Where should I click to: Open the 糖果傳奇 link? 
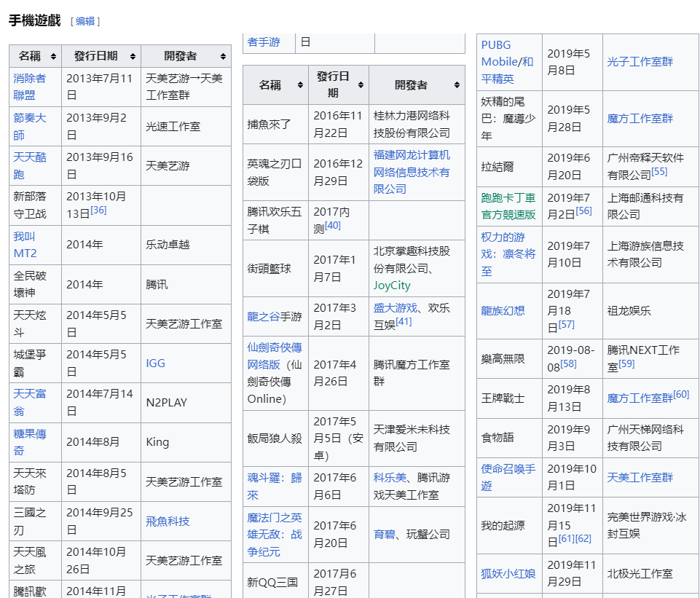click(29, 442)
